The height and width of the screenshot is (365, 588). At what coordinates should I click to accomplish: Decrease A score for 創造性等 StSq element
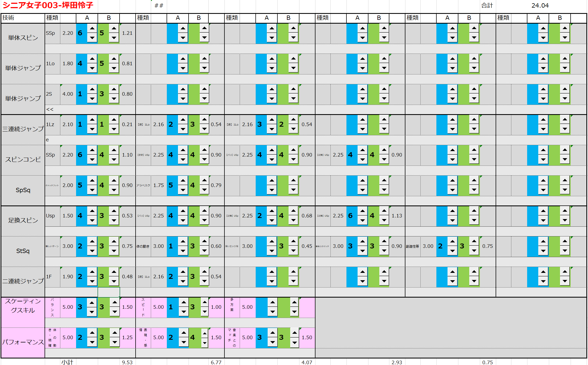tap(452, 251)
